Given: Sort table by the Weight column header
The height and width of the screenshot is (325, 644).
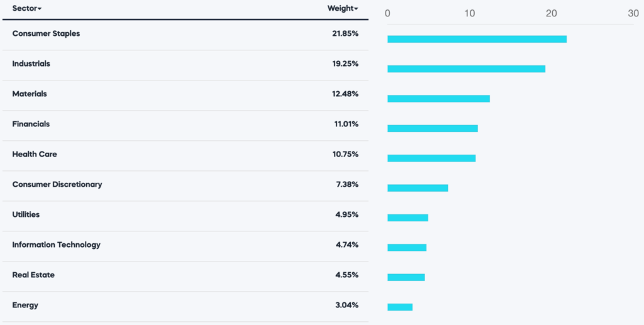Looking at the screenshot, I should pos(342,9).
